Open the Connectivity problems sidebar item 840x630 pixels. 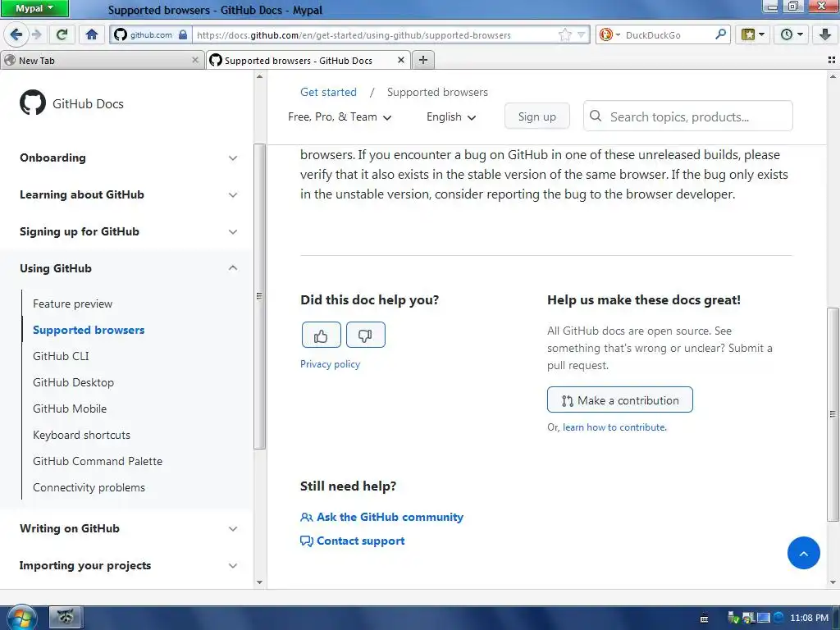point(89,487)
